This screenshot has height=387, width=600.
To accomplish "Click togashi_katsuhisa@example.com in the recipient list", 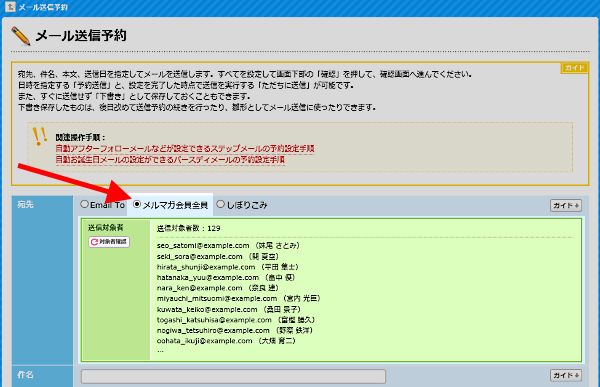I will point(214,320).
